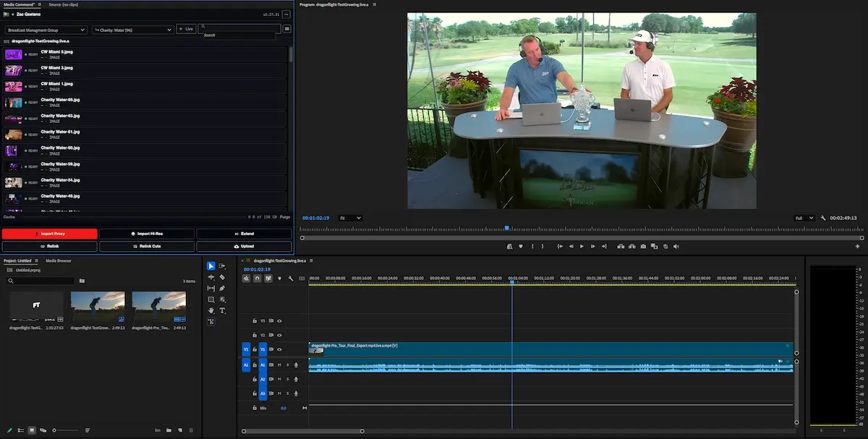This screenshot has width=868, height=439.
Task: Select the Hand tool
Action: [210, 310]
